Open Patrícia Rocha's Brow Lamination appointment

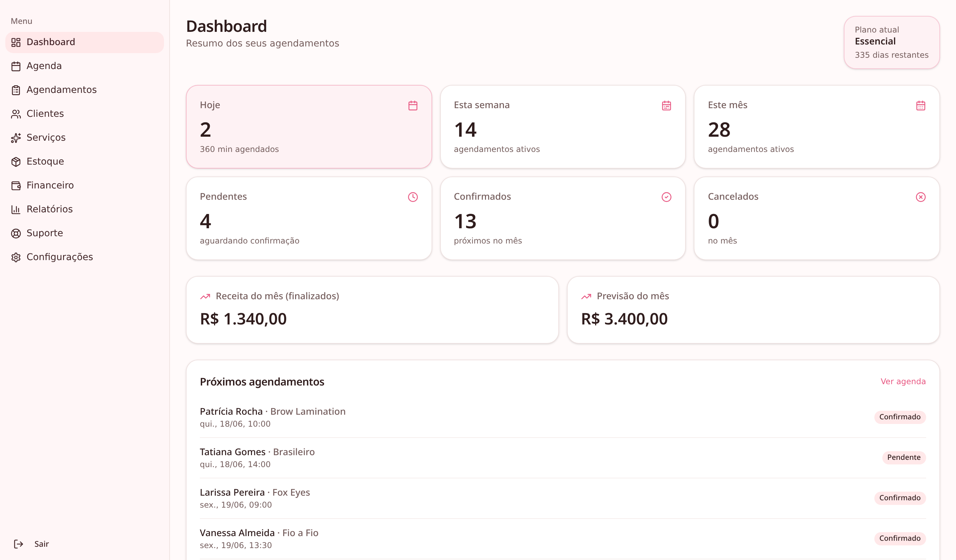click(x=563, y=417)
